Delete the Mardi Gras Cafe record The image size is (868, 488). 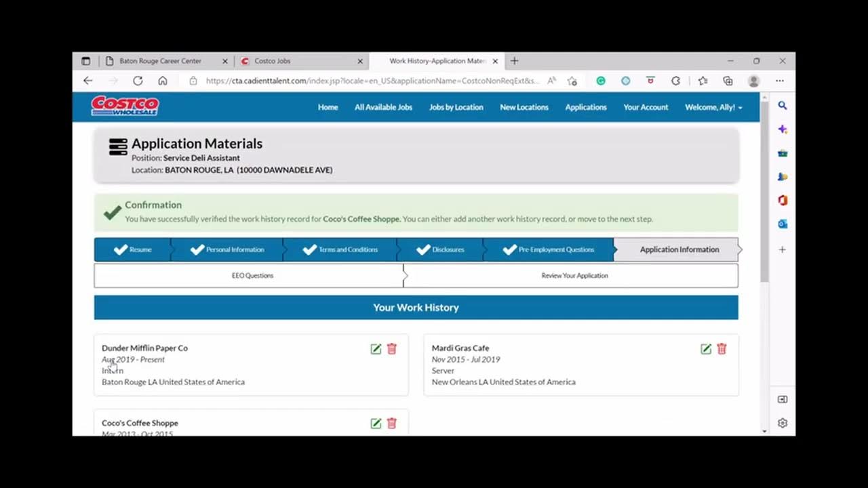click(x=722, y=349)
